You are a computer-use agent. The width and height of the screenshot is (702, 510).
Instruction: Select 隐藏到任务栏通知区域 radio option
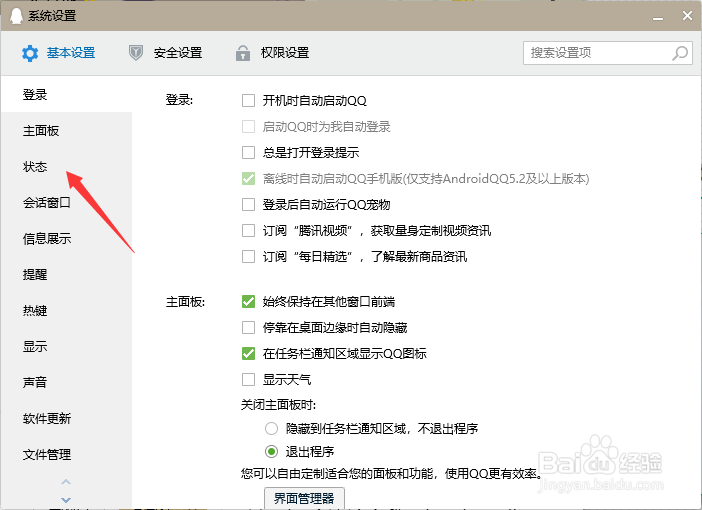point(271,429)
